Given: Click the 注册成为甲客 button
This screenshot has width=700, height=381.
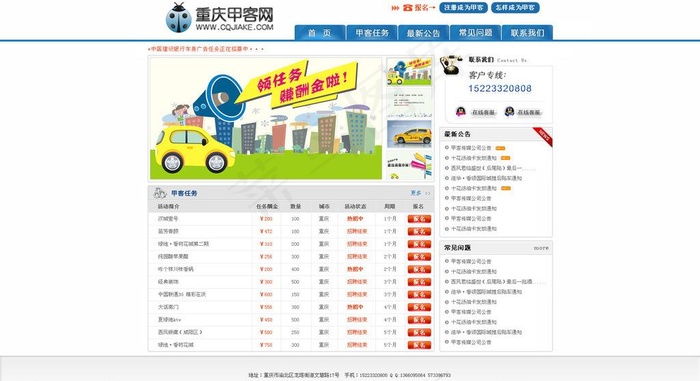Looking at the screenshot, I should pos(463,8).
